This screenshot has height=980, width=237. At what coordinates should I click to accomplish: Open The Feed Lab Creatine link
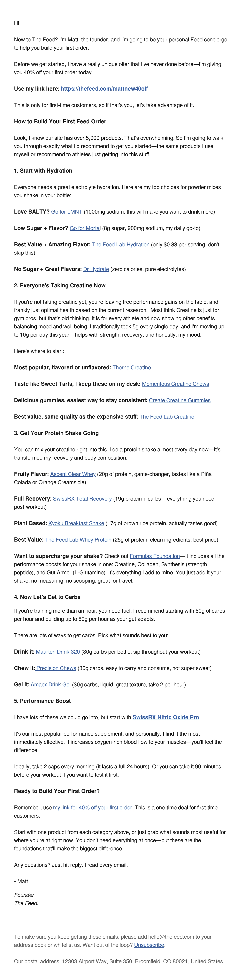(166, 417)
